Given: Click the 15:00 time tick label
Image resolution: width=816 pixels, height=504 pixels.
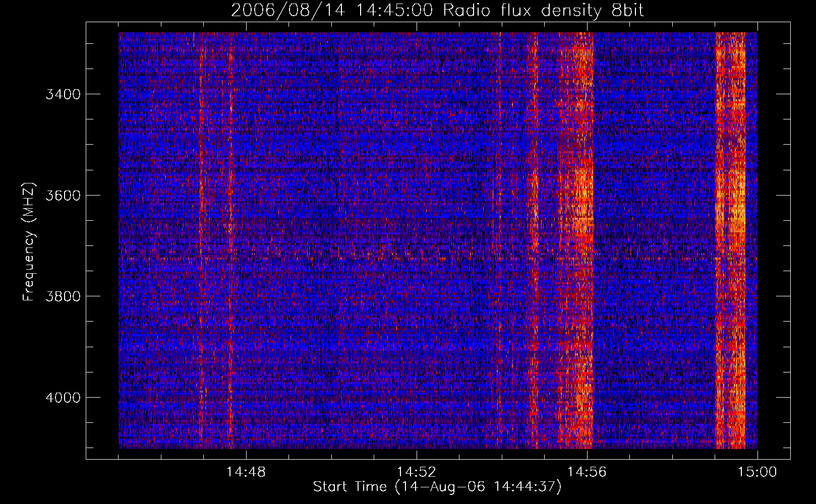Looking at the screenshot, I should pyautogui.click(x=757, y=472).
